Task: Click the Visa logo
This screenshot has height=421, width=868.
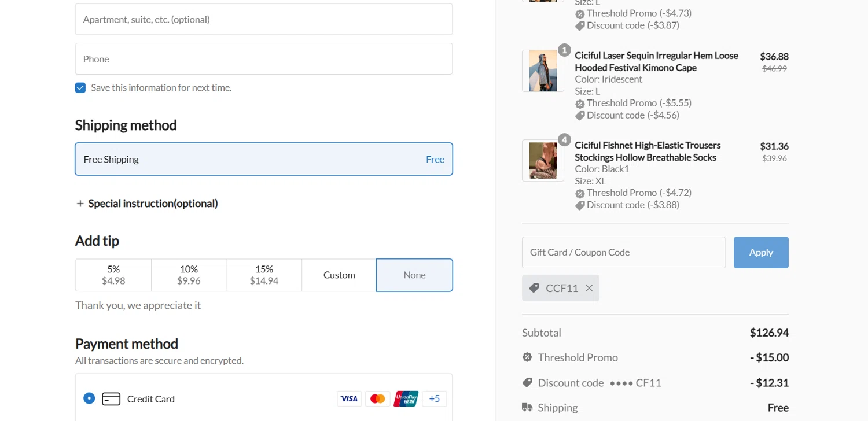Action: (350, 398)
